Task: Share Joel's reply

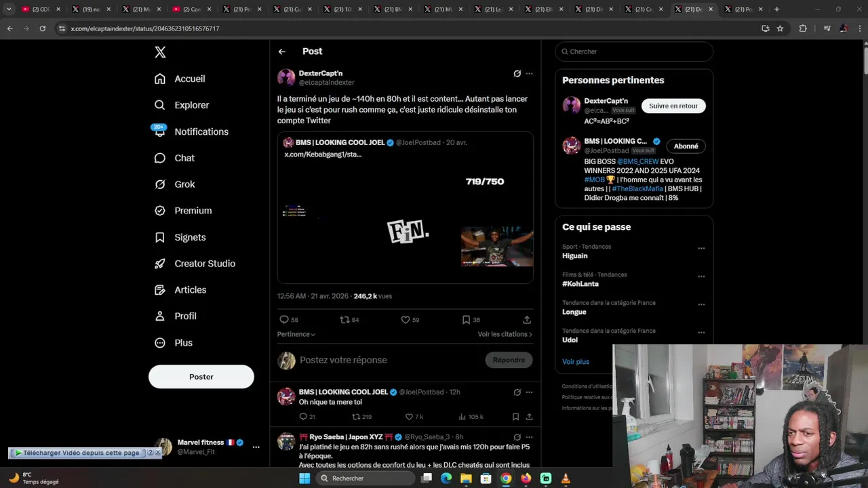Action: [x=529, y=417]
